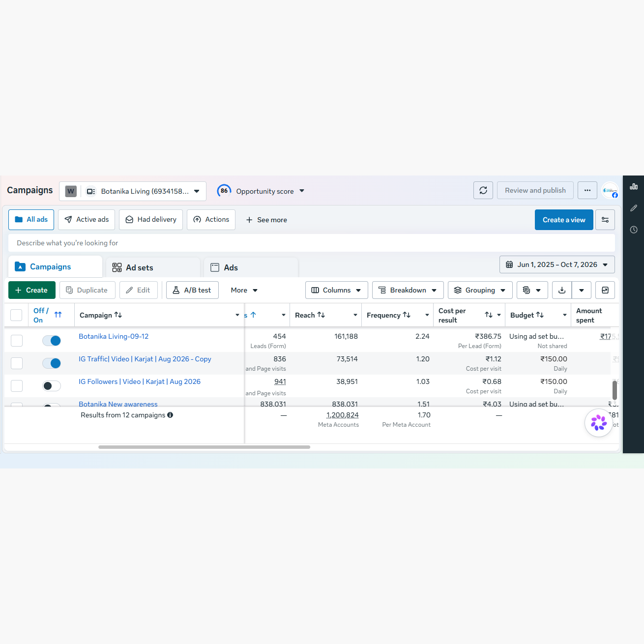Open the Breakdown dropdown

tap(408, 290)
